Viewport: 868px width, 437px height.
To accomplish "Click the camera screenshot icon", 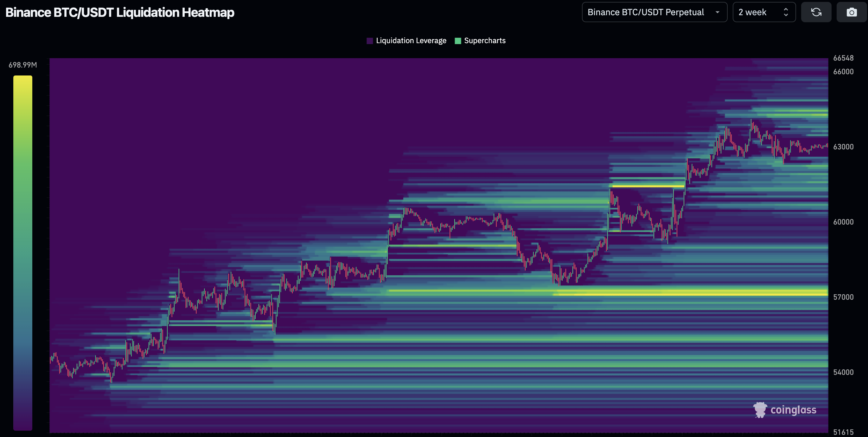I will (851, 12).
